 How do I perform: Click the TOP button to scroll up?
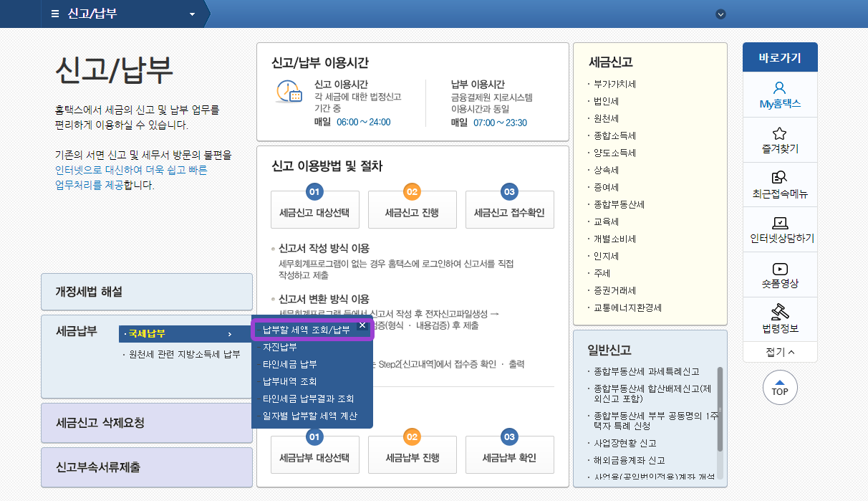780,387
